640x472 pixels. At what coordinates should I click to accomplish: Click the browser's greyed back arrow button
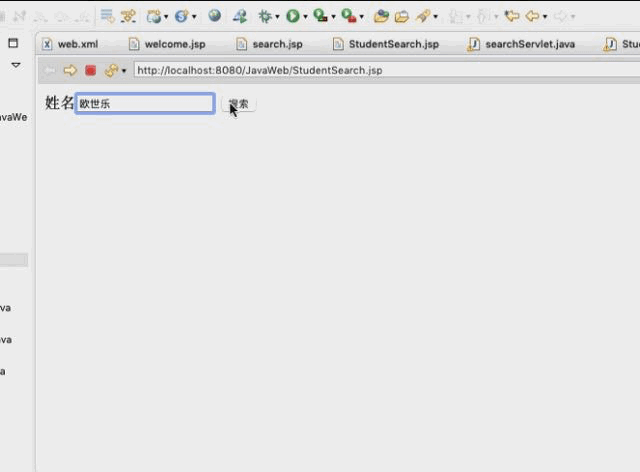(x=50, y=70)
